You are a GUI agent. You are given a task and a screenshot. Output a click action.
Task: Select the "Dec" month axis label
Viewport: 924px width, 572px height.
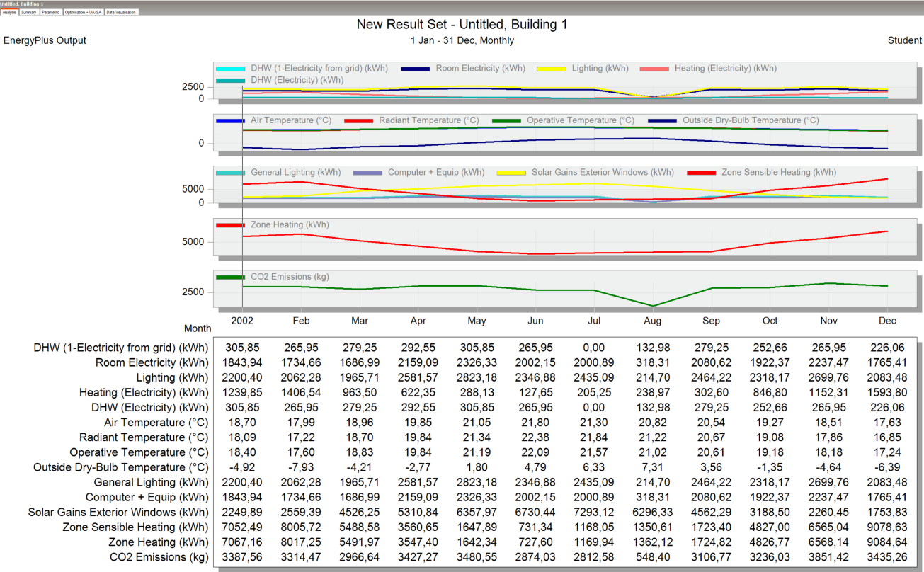887,321
